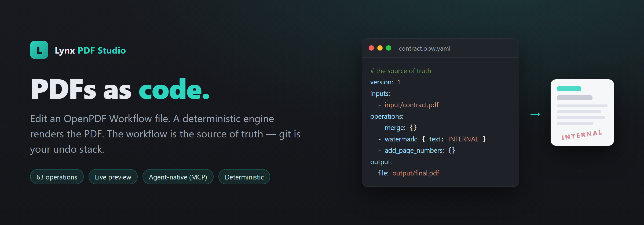Click the 'add_page_numbers: {}' line

coord(417,150)
